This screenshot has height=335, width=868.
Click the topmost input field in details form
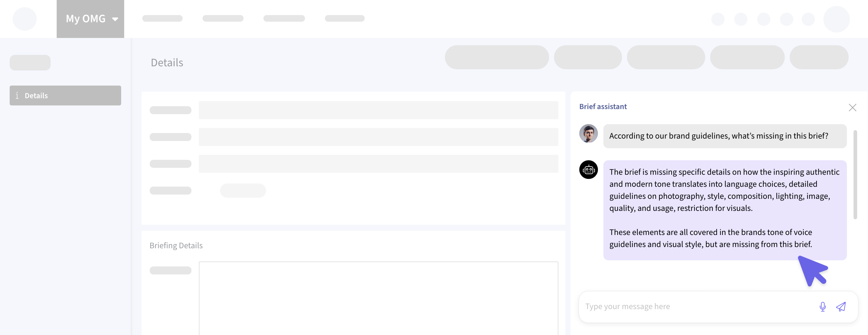coord(378,111)
